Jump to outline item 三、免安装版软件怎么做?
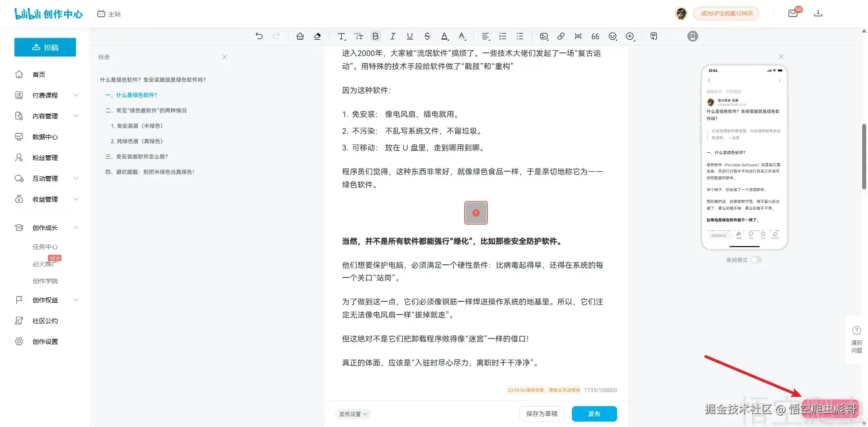Image resolution: width=868 pixels, height=427 pixels. tap(137, 157)
